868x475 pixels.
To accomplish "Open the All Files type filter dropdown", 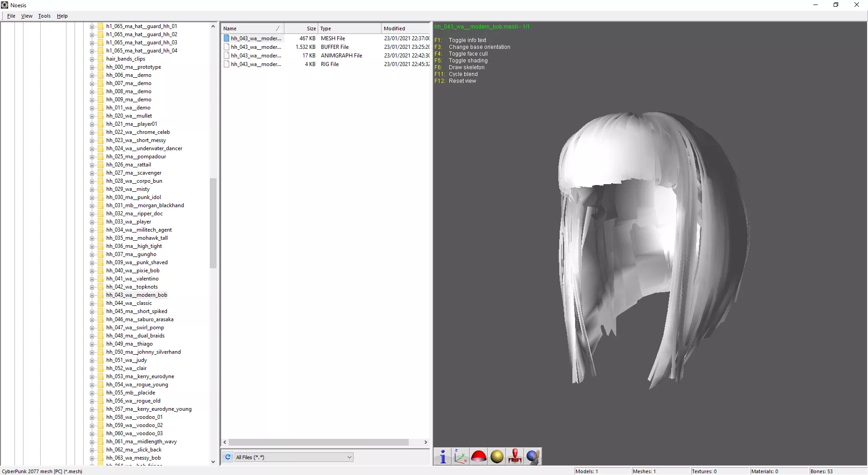I will point(293,457).
